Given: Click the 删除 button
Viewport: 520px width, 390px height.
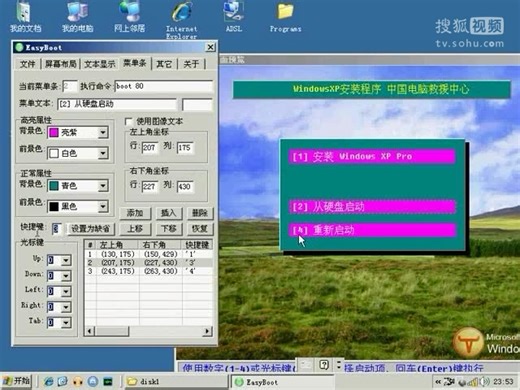Looking at the screenshot, I should pyautogui.click(x=200, y=213).
